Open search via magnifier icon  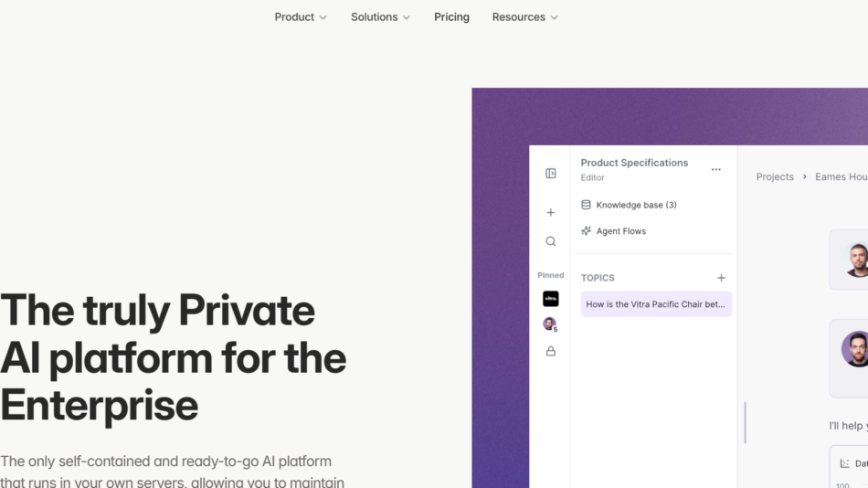point(551,242)
